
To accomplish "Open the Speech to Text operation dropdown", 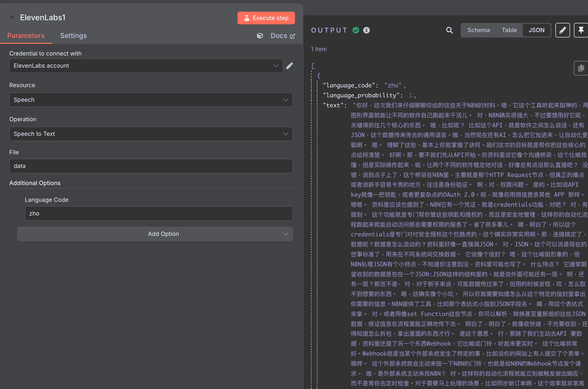I will click(151, 134).
